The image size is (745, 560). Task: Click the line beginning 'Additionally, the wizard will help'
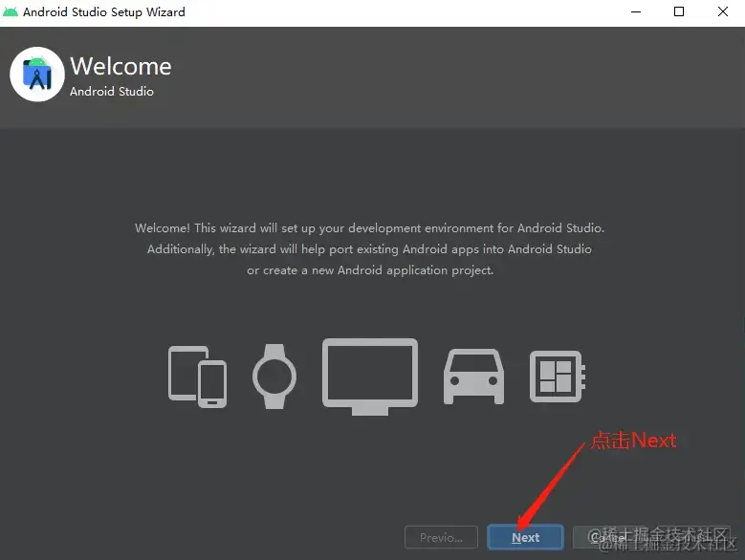370,249
